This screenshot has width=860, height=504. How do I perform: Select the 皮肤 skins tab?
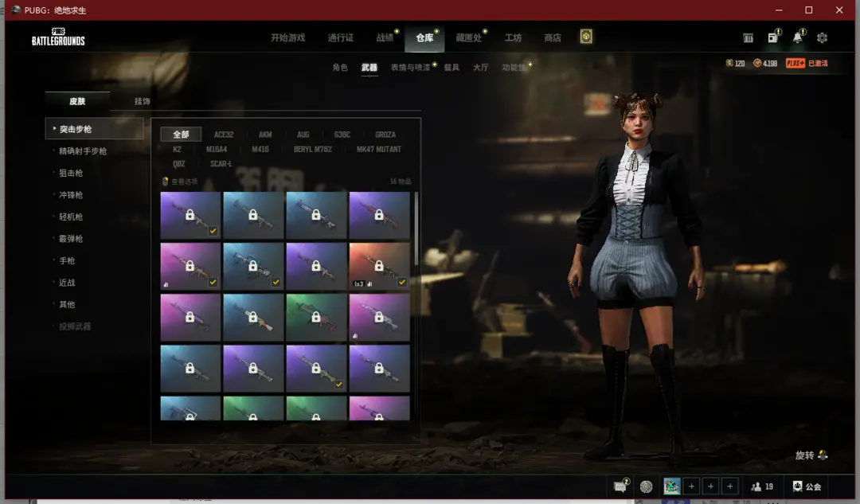tap(77, 101)
